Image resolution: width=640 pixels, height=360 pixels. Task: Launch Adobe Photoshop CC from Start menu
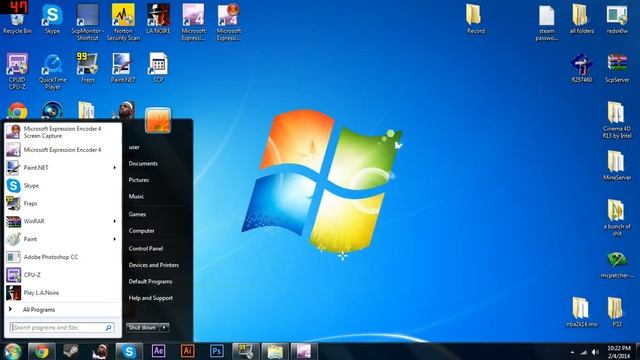[62, 257]
